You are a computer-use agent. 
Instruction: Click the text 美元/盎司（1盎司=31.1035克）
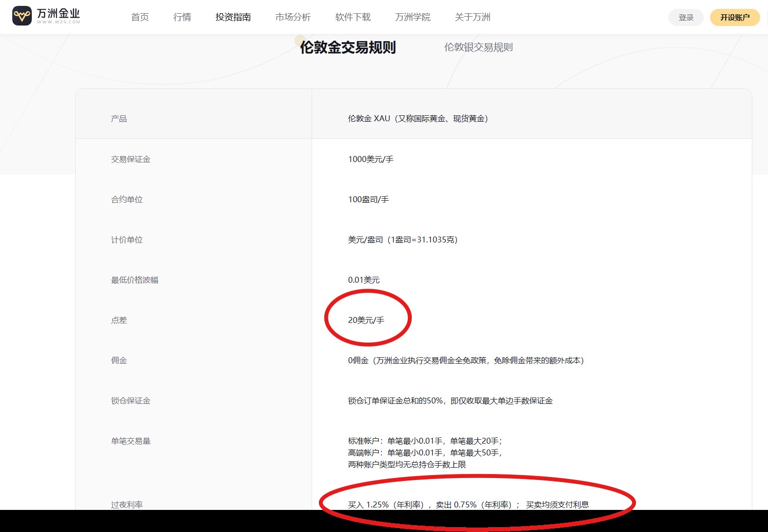click(403, 239)
